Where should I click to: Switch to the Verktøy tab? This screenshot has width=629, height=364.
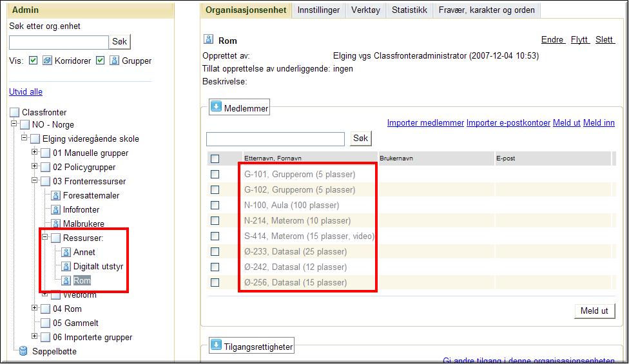coord(365,10)
